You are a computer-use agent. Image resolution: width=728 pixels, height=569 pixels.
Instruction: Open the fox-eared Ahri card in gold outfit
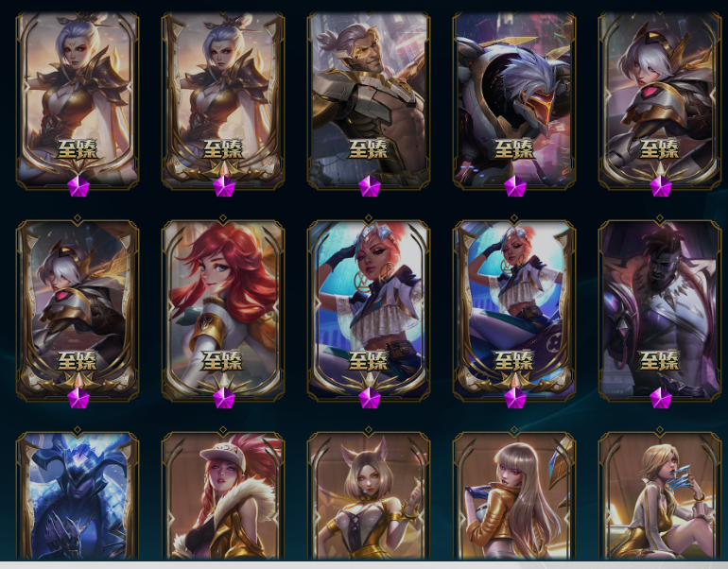(369, 495)
